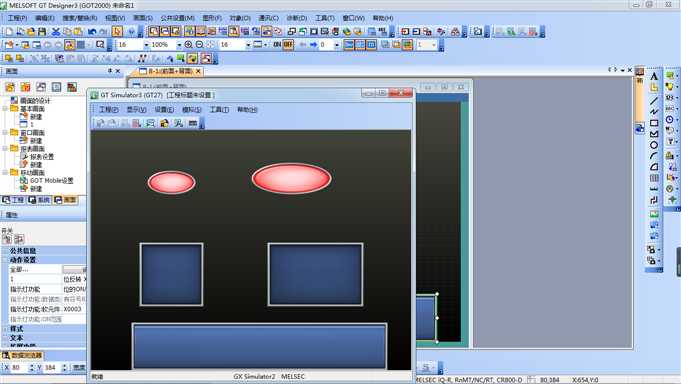Click the blue right-arrow next device icon
The image size is (681, 384).
point(314,45)
